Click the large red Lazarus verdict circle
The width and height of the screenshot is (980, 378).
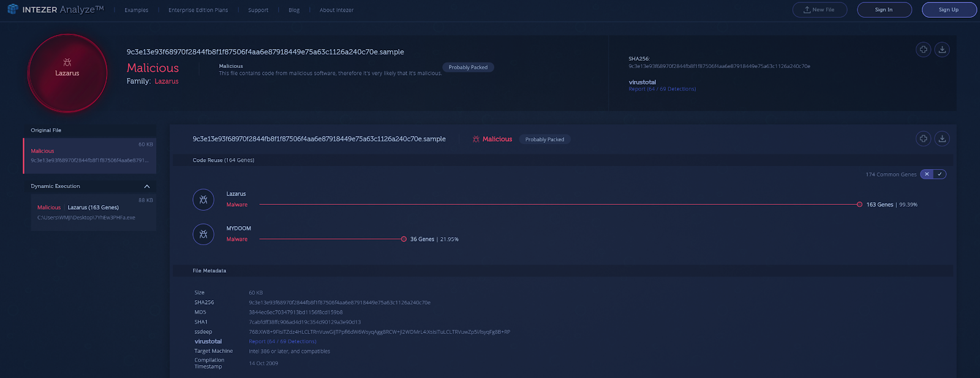[x=67, y=73]
